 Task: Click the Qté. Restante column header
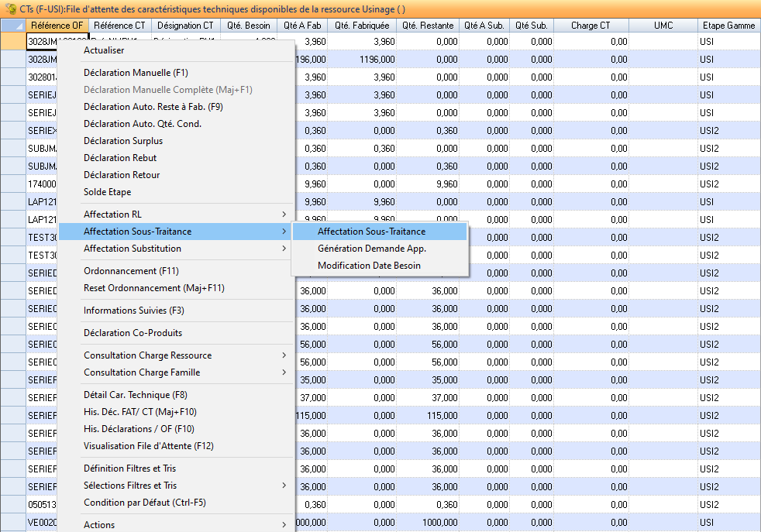428,26
